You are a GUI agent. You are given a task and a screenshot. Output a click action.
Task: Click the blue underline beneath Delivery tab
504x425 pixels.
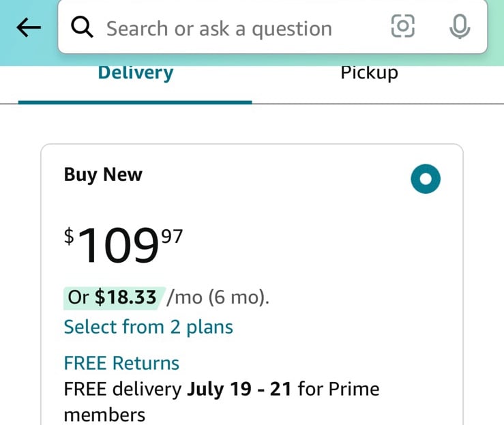[135, 102]
